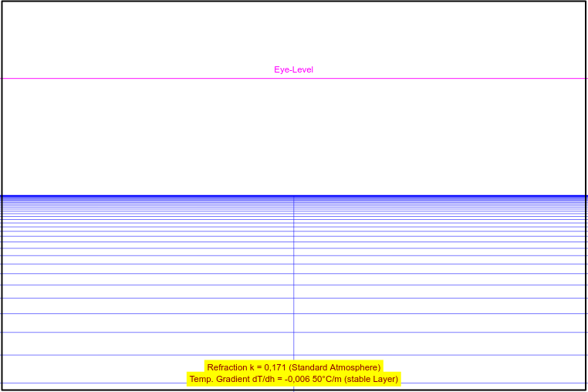Click the grid area right of the center line
588x392 pixels.
pos(440,293)
